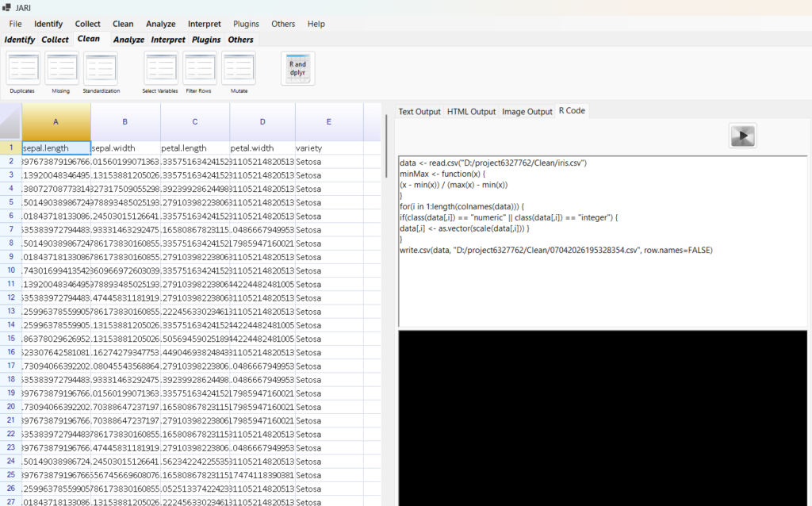Image resolution: width=812 pixels, height=506 pixels.
Task: Switch to the Analyze ribbon tab
Action: click(x=128, y=40)
